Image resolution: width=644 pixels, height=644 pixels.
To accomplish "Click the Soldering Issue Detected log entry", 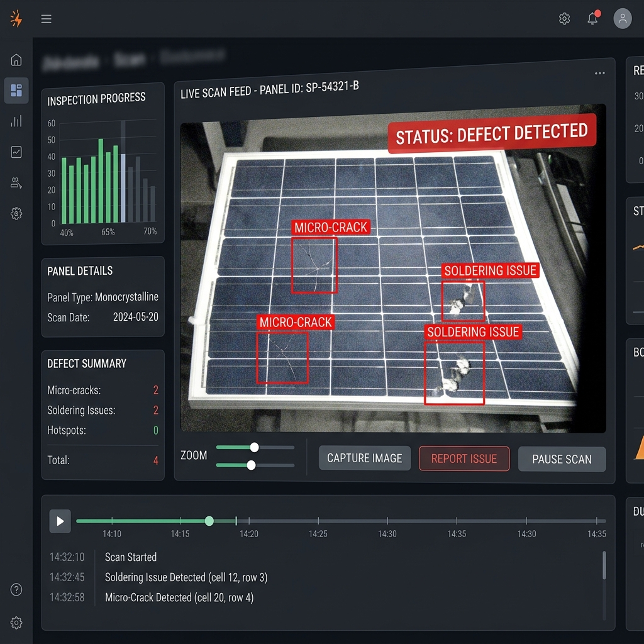I will click(x=186, y=577).
